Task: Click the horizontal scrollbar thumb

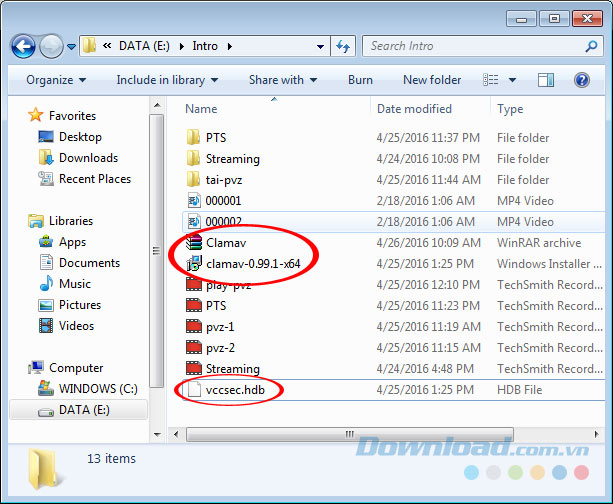Action: (350, 434)
